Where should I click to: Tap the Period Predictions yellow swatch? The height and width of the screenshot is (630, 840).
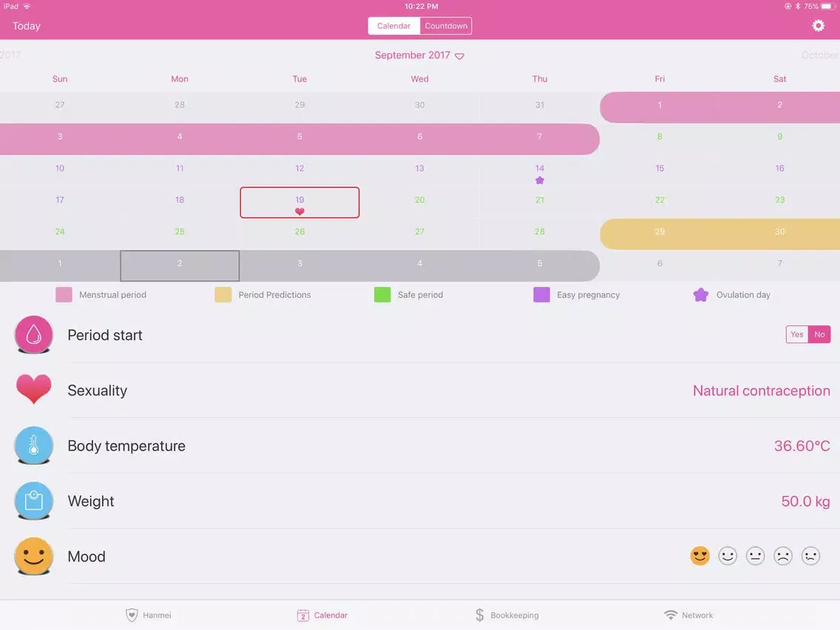tap(223, 294)
